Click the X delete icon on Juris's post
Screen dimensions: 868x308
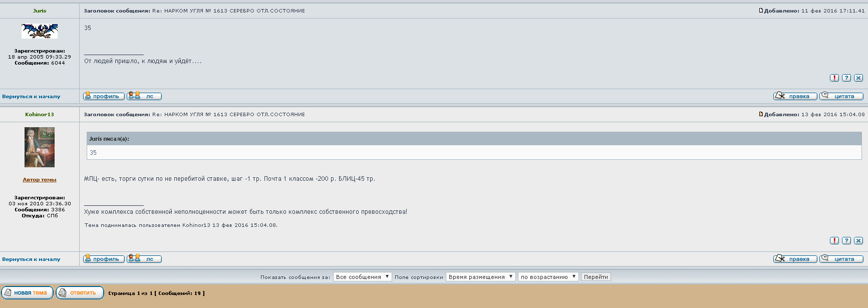point(858,78)
